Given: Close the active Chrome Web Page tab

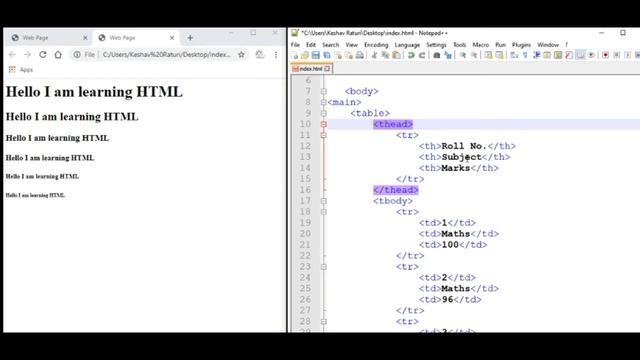Looking at the screenshot, I should click(172, 38).
